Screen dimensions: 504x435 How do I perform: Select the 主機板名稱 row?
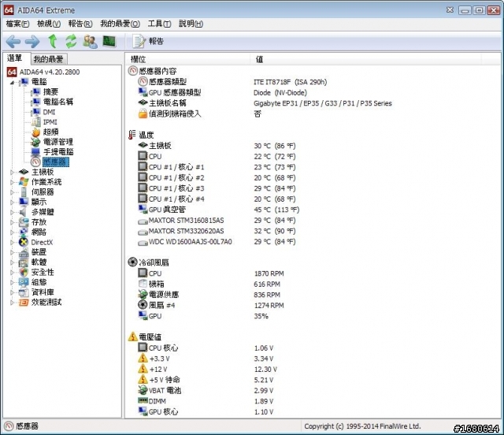(265, 103)
